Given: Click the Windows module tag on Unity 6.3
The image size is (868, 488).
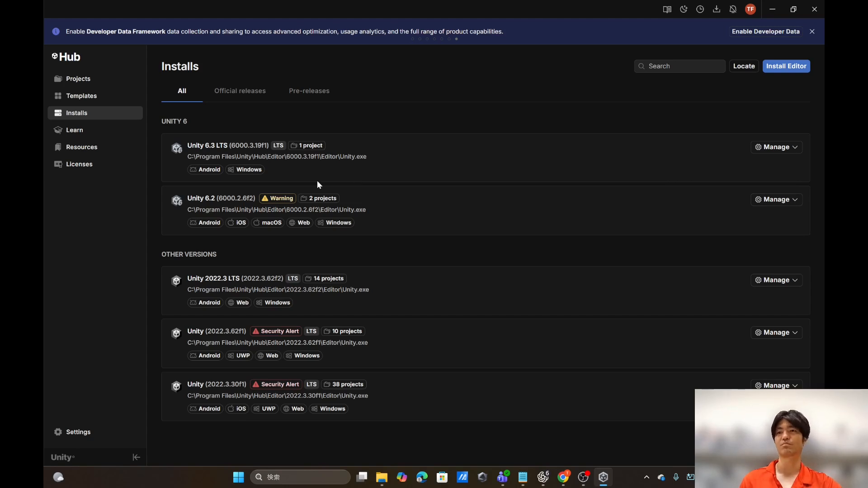Looking at the screenshot, I should point(245,170).
